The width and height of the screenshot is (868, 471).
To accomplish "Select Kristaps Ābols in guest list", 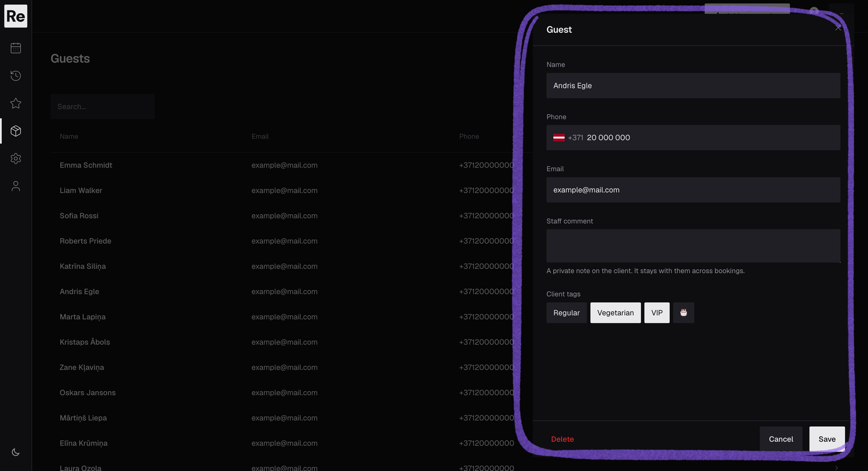I will [85, 342].
